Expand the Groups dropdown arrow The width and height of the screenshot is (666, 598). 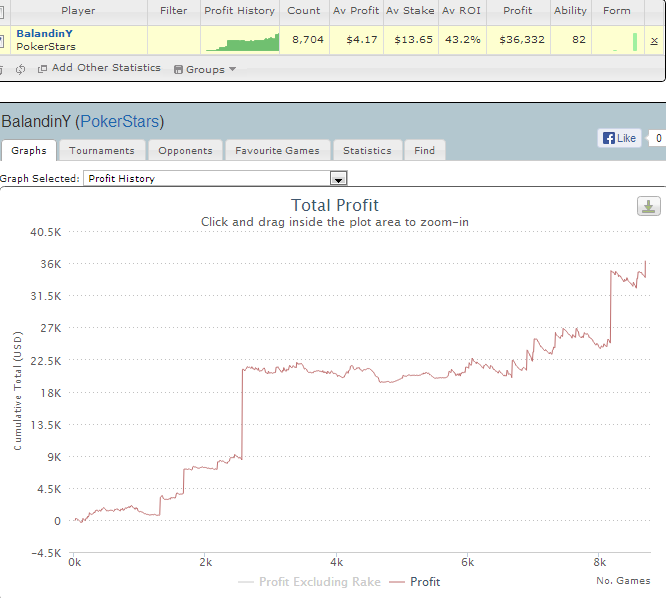tap(232, 69)
